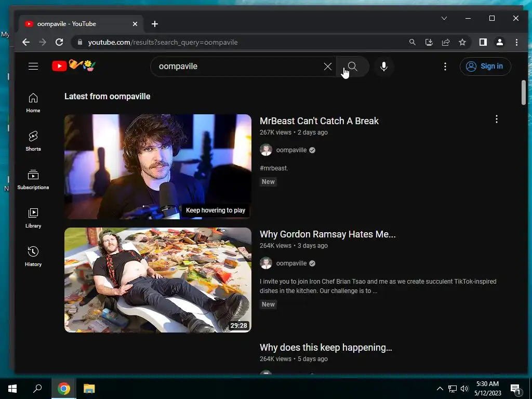Share this page via the share icon
Screen dimensions: 532x399
click(x=445, y=42)
